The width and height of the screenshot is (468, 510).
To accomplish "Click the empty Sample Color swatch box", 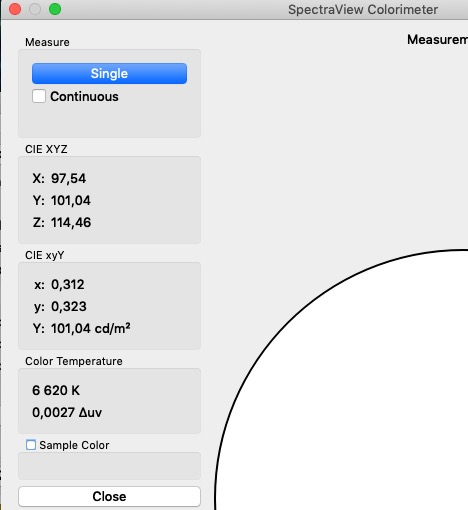I will pyautogui.click(x=109, y=466).
